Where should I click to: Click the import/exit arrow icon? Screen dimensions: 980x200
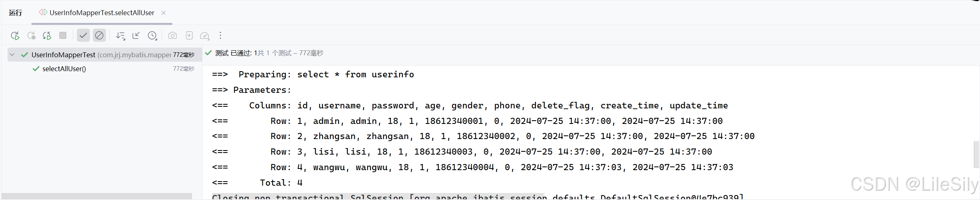(x=189, y=36)
